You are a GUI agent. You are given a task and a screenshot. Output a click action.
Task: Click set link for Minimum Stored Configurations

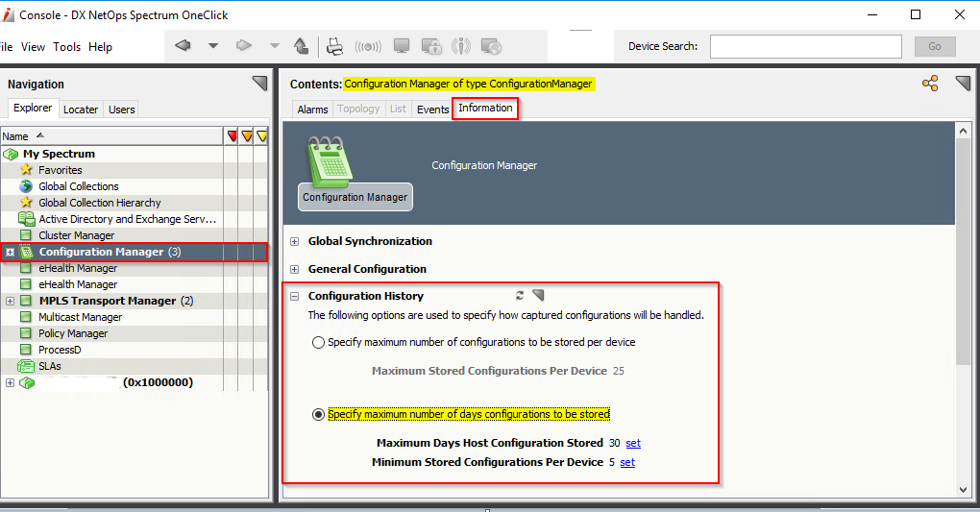(x=627, y=462)
